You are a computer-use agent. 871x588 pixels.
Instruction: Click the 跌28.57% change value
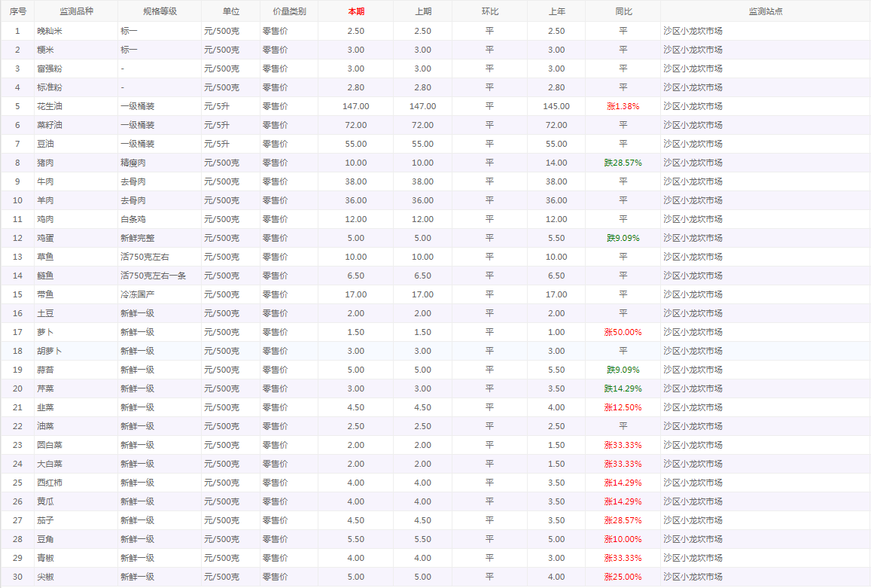pyautogui.click(x=623, y=163)
